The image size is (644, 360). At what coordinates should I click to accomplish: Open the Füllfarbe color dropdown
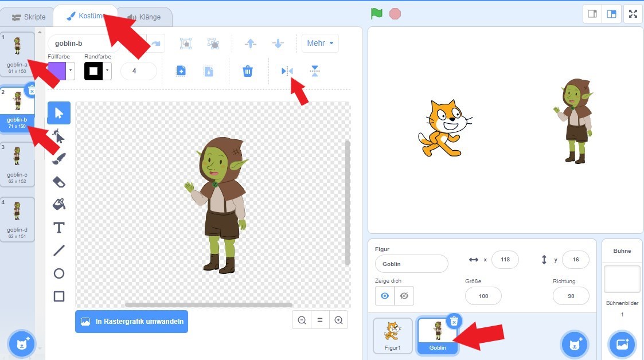coord(71,71)
